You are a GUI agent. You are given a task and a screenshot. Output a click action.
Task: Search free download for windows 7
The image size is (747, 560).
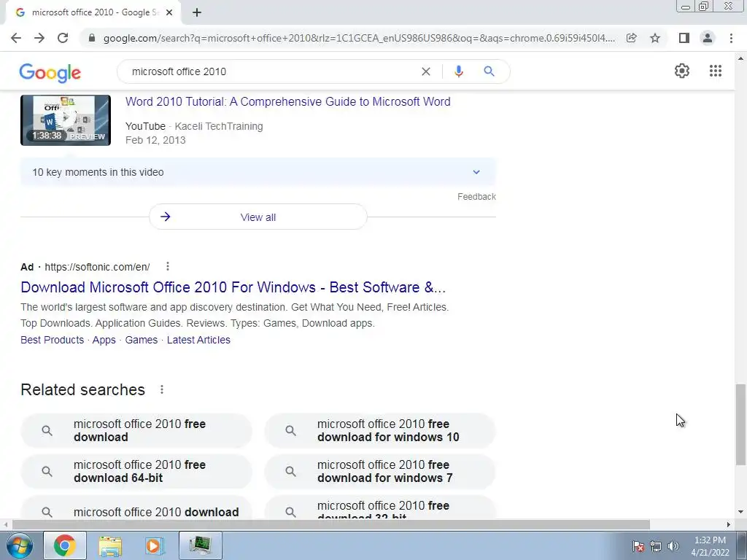point(380,472)
